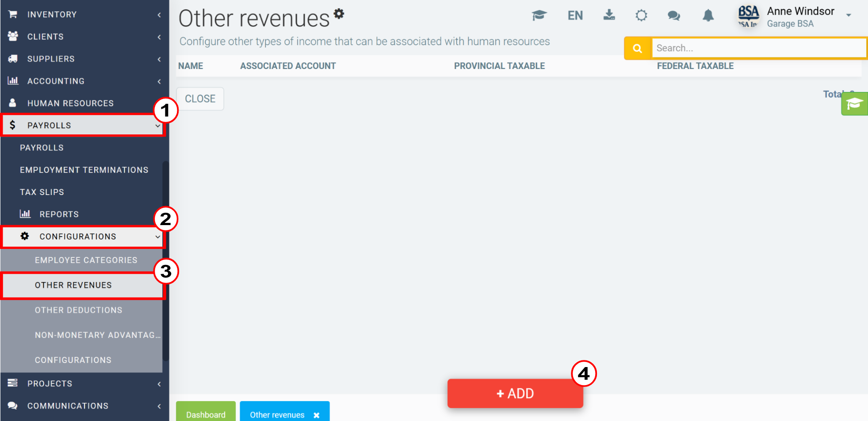Click the Clients people icon
Screen dimensions: 868x421
click(13, 36)
